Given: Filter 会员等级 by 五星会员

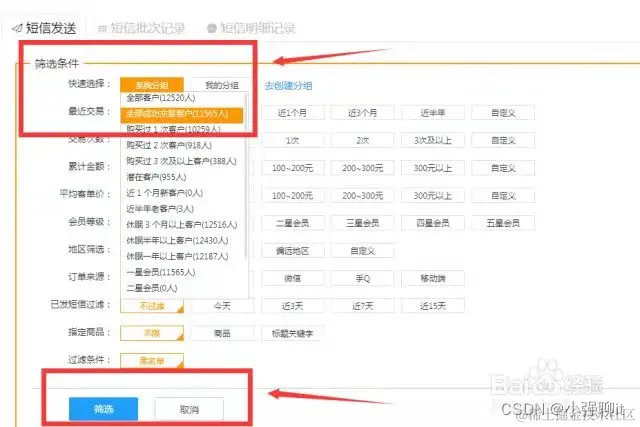Looking at the screenshot, I should point(503,223).
